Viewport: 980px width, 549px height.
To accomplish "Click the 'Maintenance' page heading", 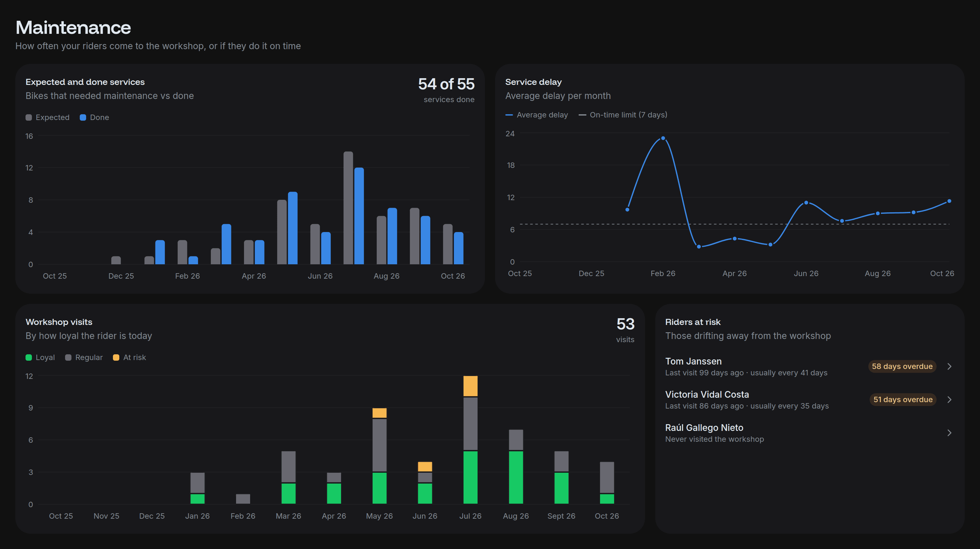I will click(x=73, y=27).
